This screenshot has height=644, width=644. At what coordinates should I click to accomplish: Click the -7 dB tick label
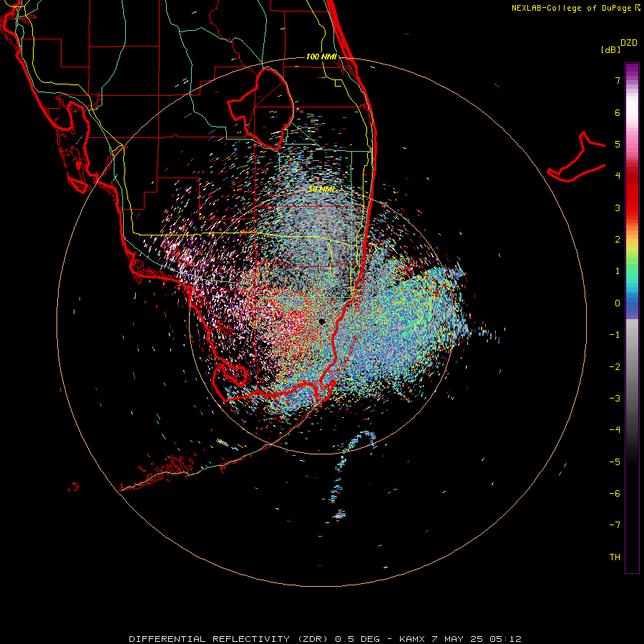pos(615,525)
